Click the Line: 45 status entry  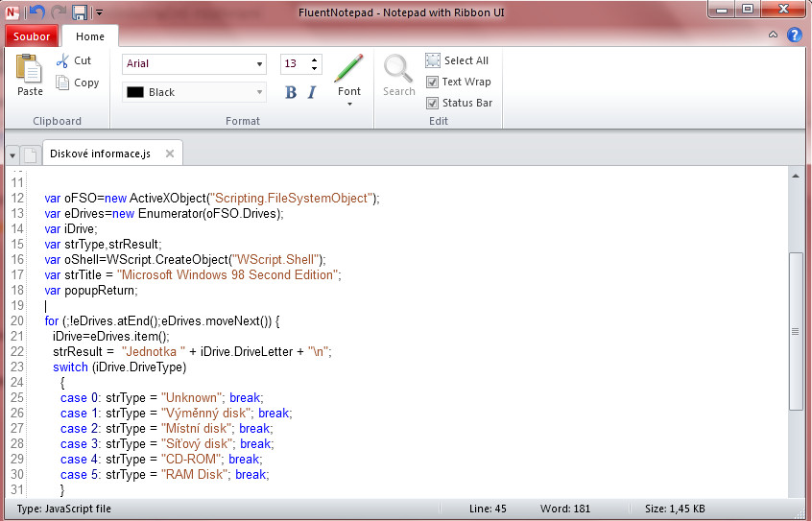488,509
